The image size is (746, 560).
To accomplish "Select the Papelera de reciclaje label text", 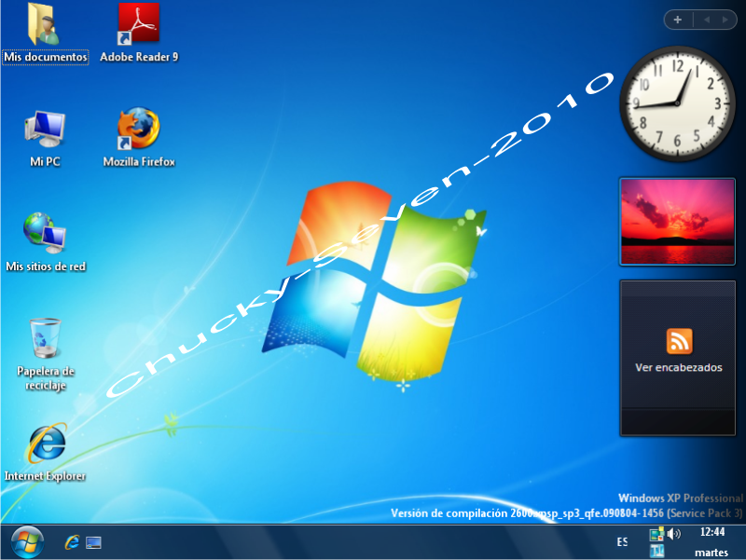I will [46, 378].
